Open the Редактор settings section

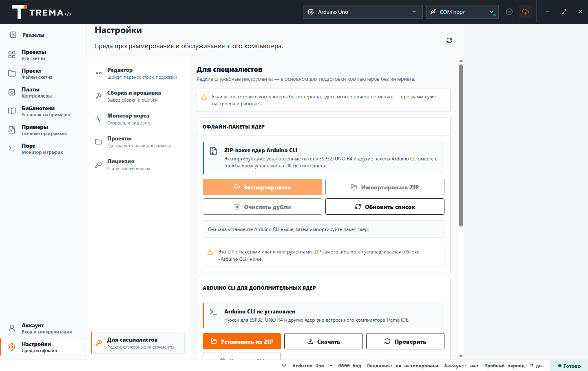(138, 73)
